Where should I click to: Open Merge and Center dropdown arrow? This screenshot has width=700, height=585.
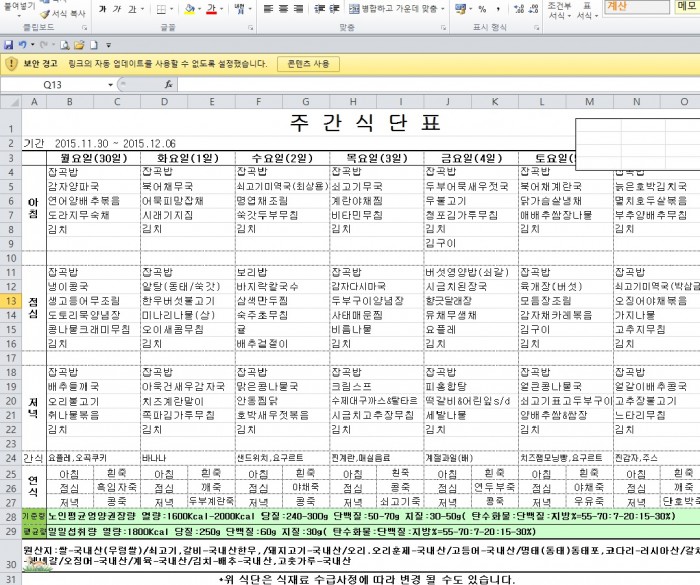(443, 8)
